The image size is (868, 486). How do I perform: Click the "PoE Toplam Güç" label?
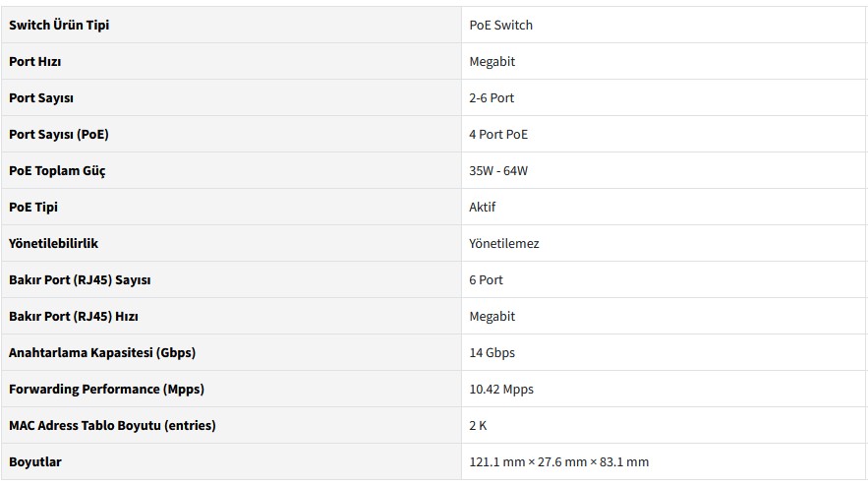pos(57,170)
